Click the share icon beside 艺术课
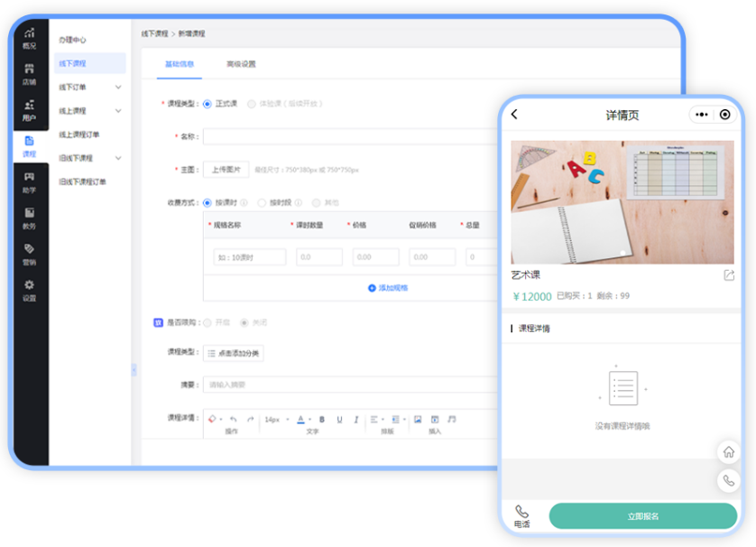756x547 pixels. pos(729,275)
